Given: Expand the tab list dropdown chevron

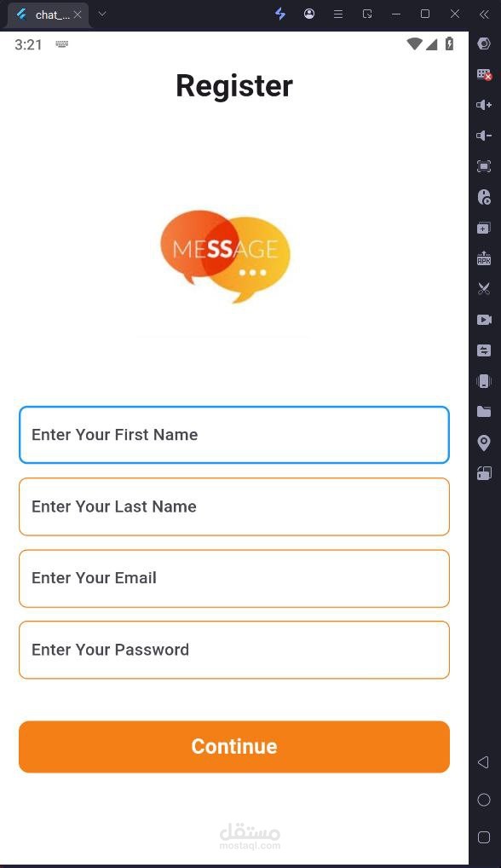Looking at the screenshot, I should click(x=101, y=14).
